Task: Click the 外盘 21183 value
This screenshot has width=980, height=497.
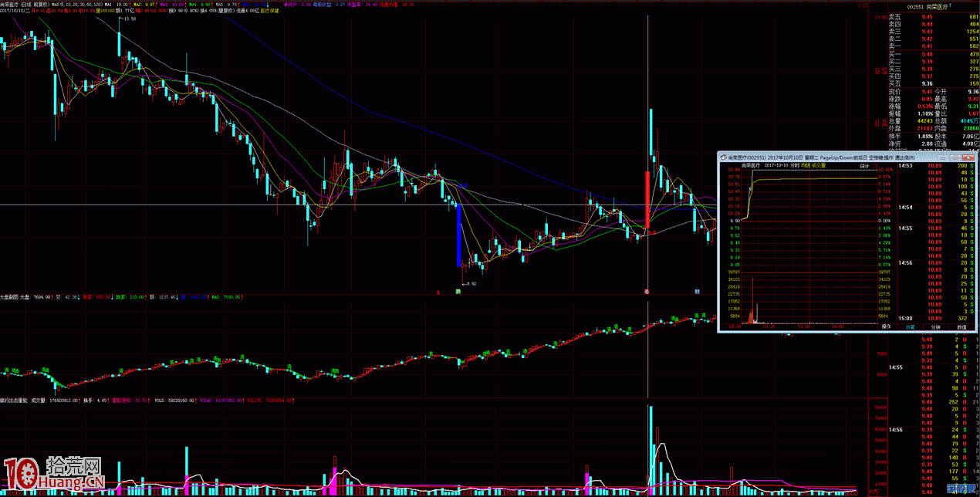Action: [x=924, y=128]
